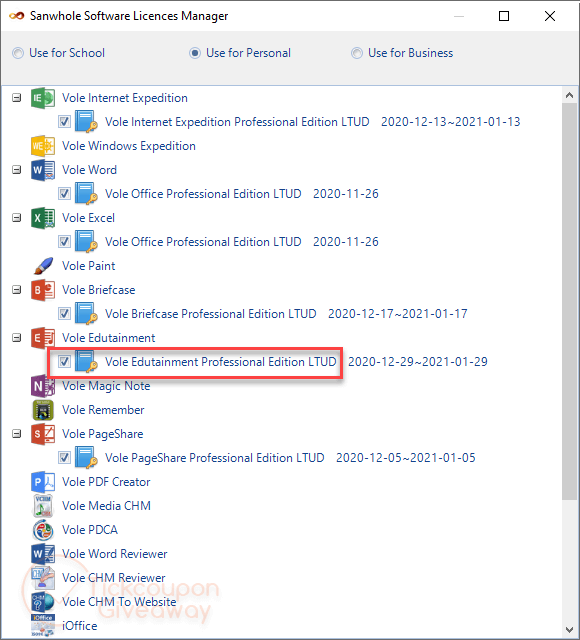580x640 pixels.
Task: Select Vole CHM Reviewer label
Action: click(114, 578)
